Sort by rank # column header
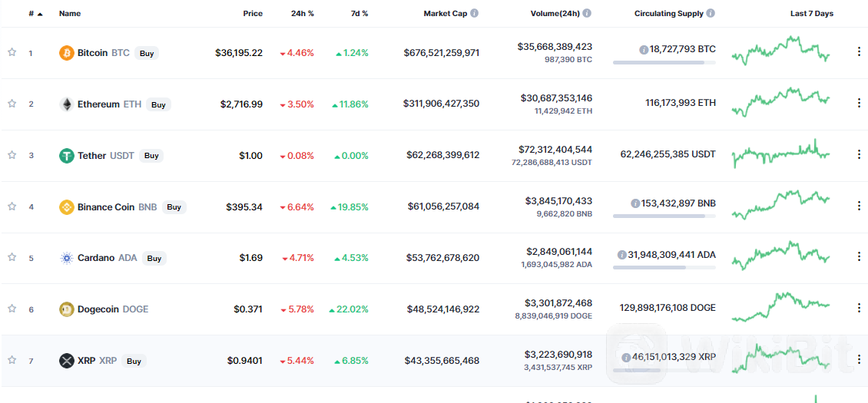 point(35,13)
